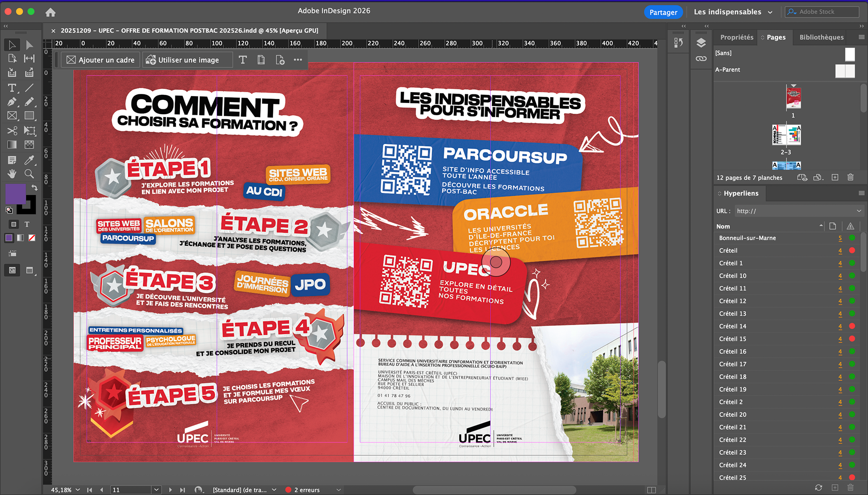Switch to the Propriétés tab
Screen dimensions: 868x495
click(x=736, y=37)
